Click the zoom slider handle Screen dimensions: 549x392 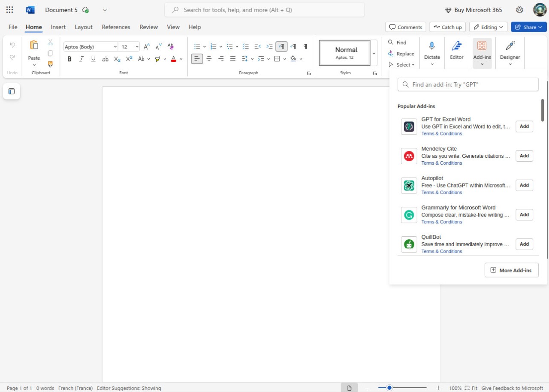[x=389, y=388]
